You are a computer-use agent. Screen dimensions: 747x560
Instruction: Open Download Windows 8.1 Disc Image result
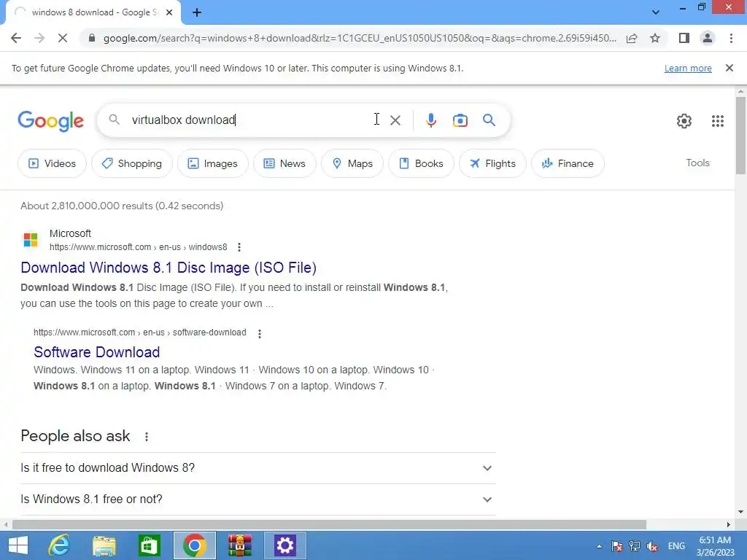[x=169, y=268]
